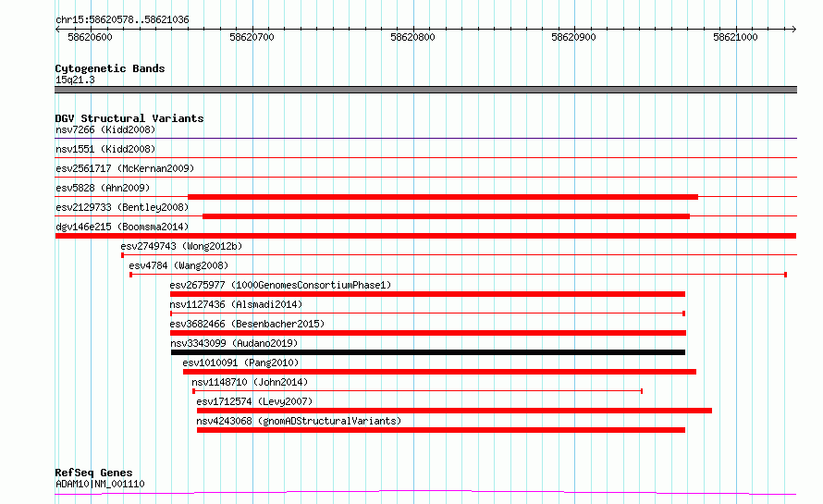The height and width of the screenshot is (504, 823).
Task: Click the DGV Structural Variants heading
Action: click(129, 118)
